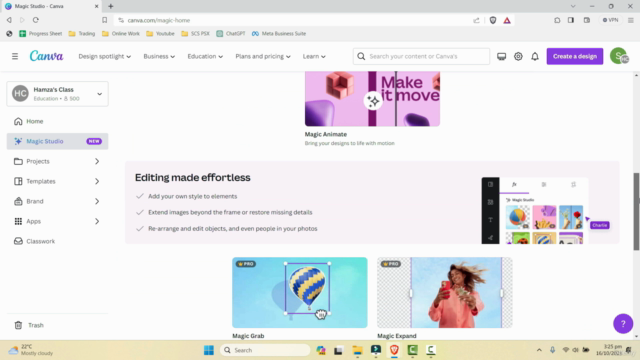Click the Brave shields icon
640x360 pixels.
coord(493,20)
